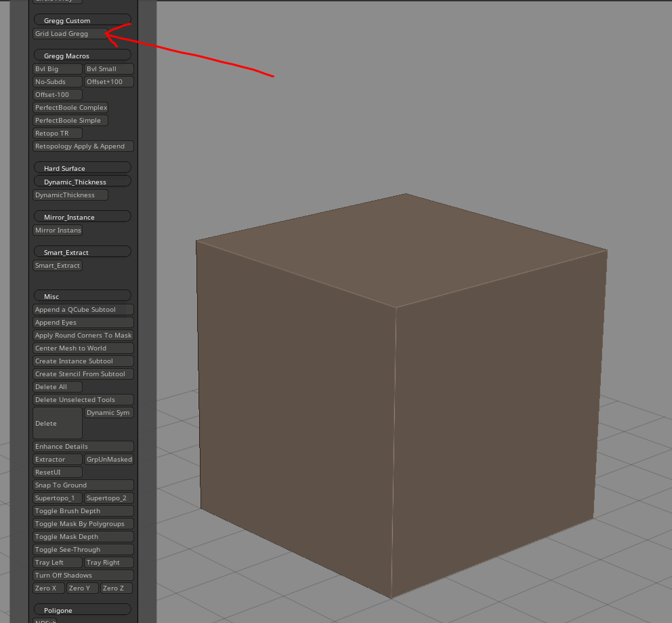Apply the Bvl Big macro
672x623 pixels.
[57, 68]
